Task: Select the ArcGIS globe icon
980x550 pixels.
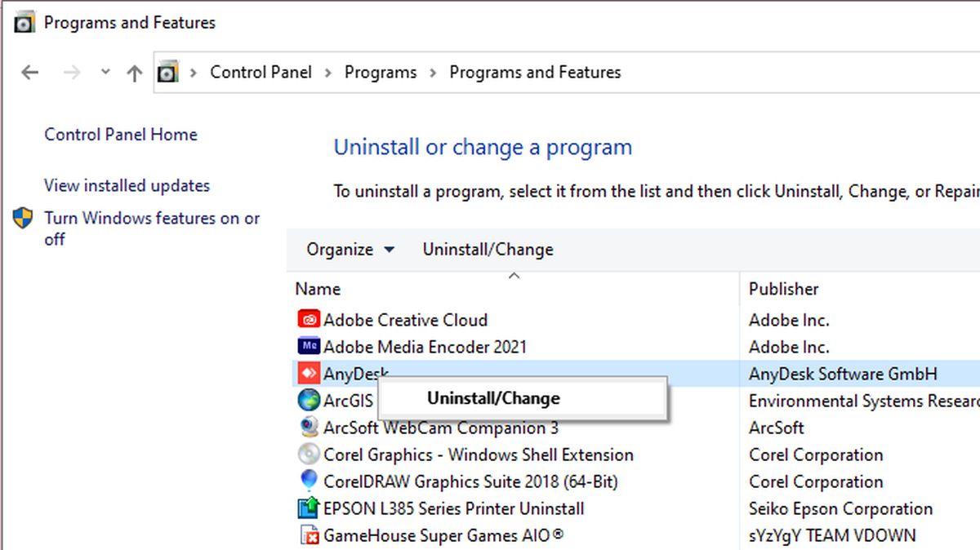Action: click(309, 401)
